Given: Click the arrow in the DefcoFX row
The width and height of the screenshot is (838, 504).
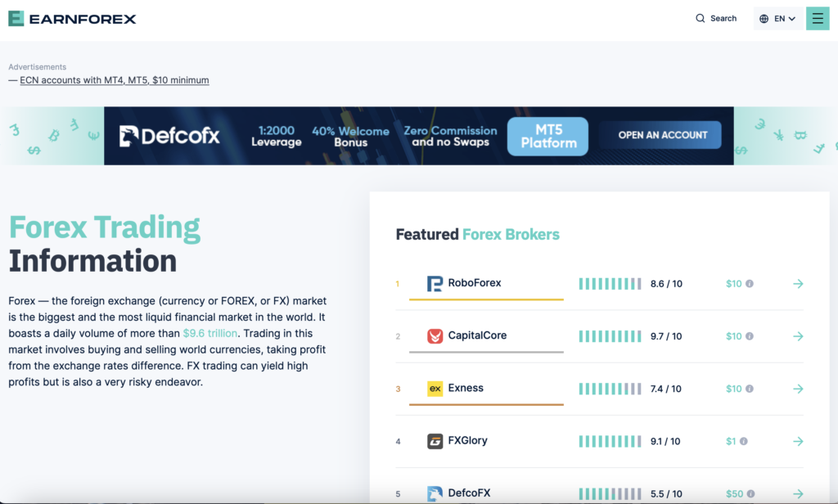Looking at the screenshot, I should (x=799, y=494).
